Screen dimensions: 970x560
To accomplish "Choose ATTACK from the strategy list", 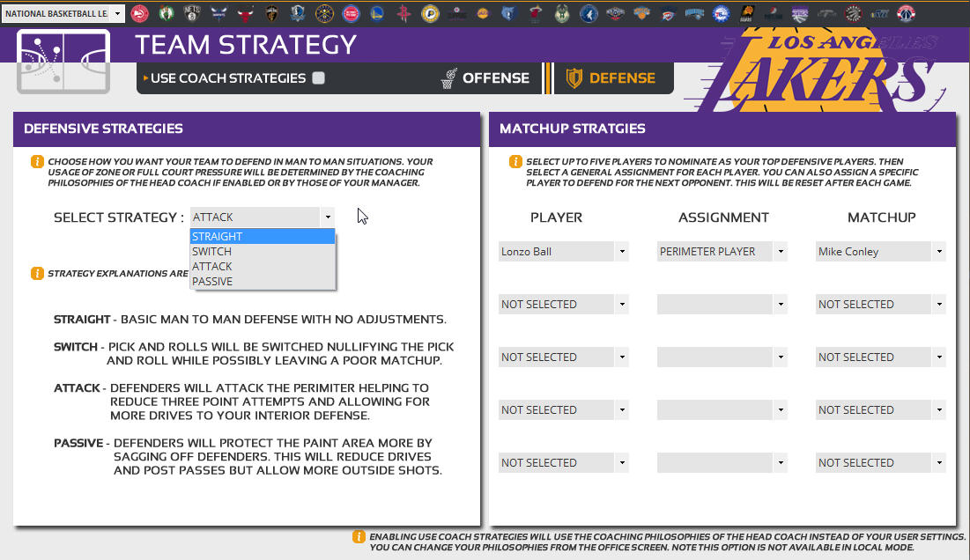I will point(263,267).
